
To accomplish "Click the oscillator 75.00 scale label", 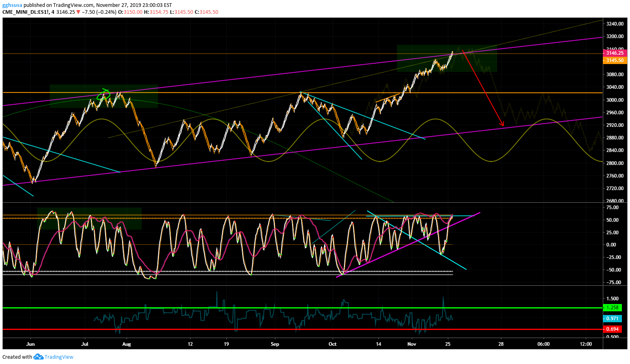I will [613, 208].
